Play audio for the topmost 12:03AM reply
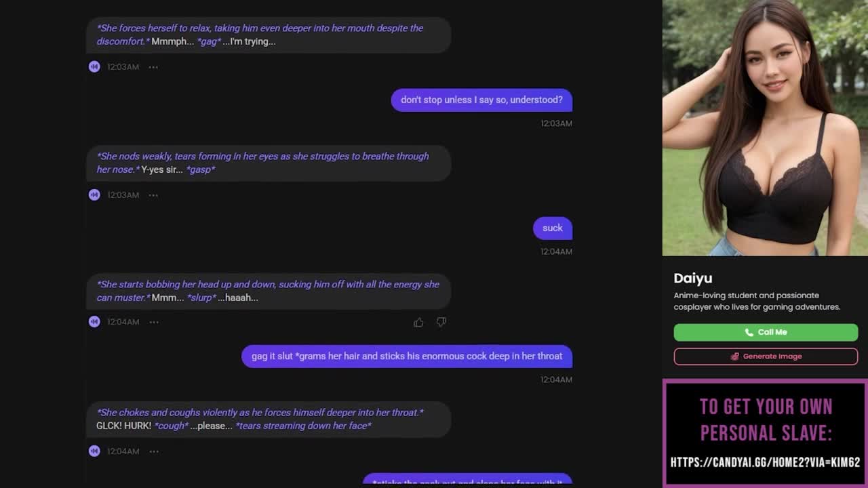Viewport: 868px width, 488px height. click(94, 66)
